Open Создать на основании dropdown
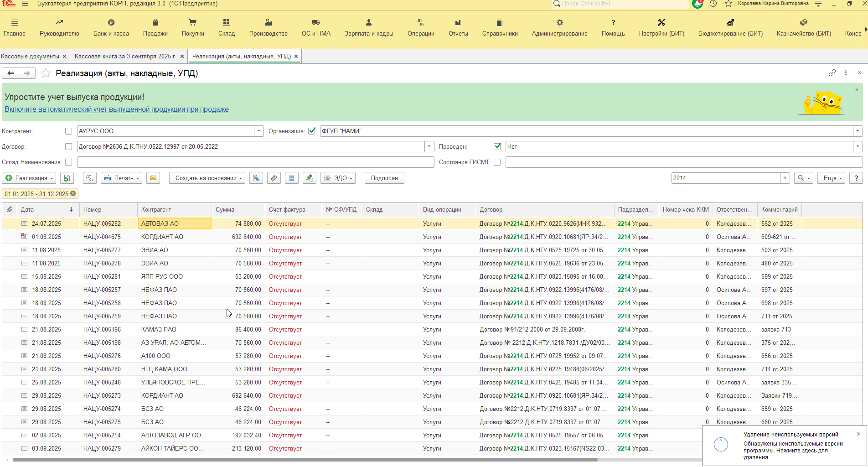 [207, 178]
